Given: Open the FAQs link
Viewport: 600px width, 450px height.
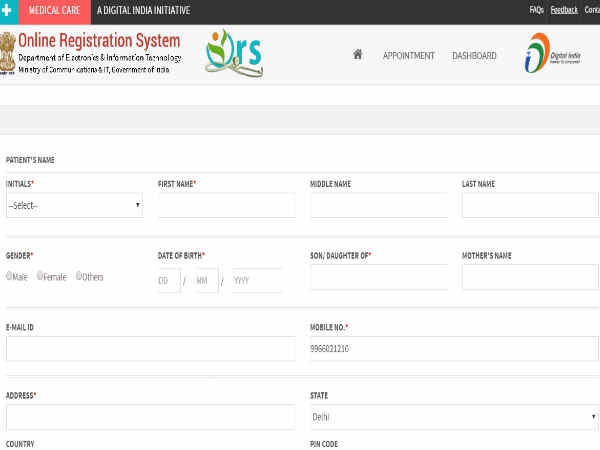Looking at the screenshot, I should point(536,10).
